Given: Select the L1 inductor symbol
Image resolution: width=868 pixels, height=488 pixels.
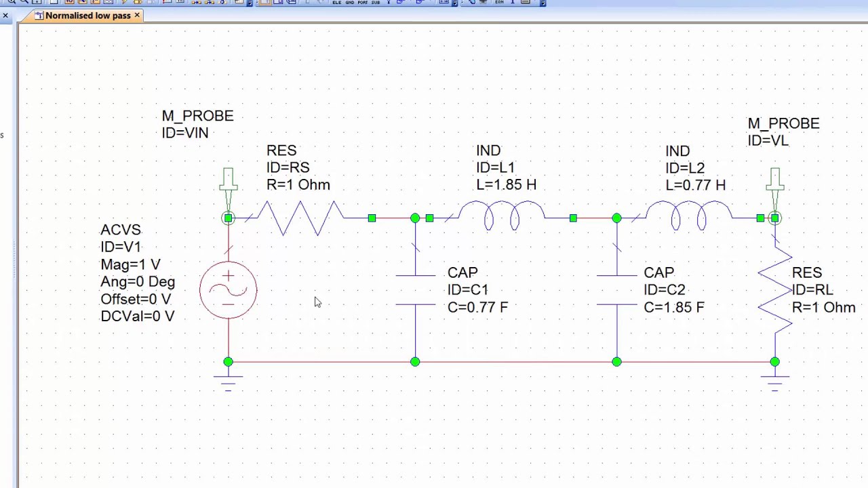Looking at the screenshot, I should 502,216.
